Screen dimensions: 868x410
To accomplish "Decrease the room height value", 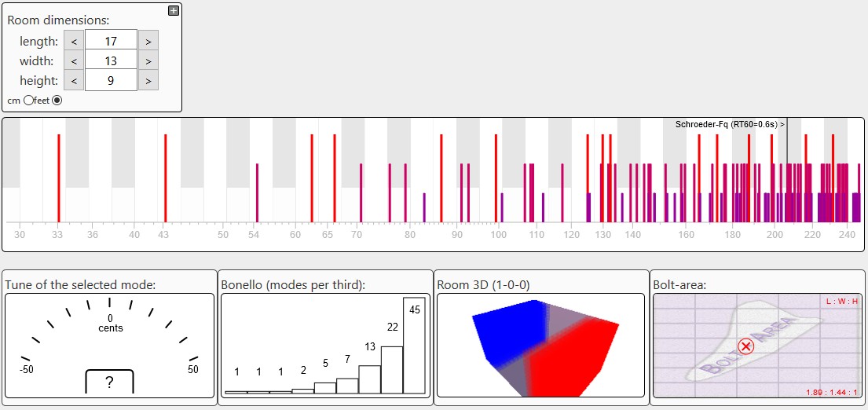I will point(74,80).
